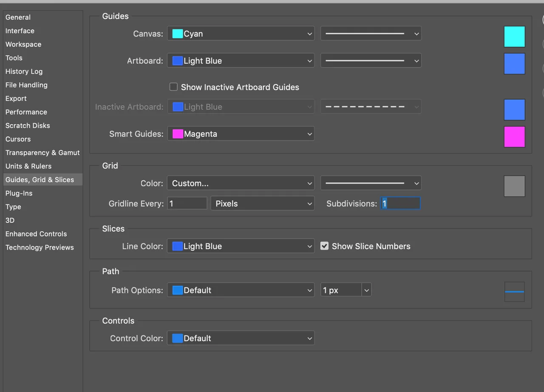Select Scratch Disks in sidebar
This screenshot has height=392, width=544.
click(x=28, y=126)
